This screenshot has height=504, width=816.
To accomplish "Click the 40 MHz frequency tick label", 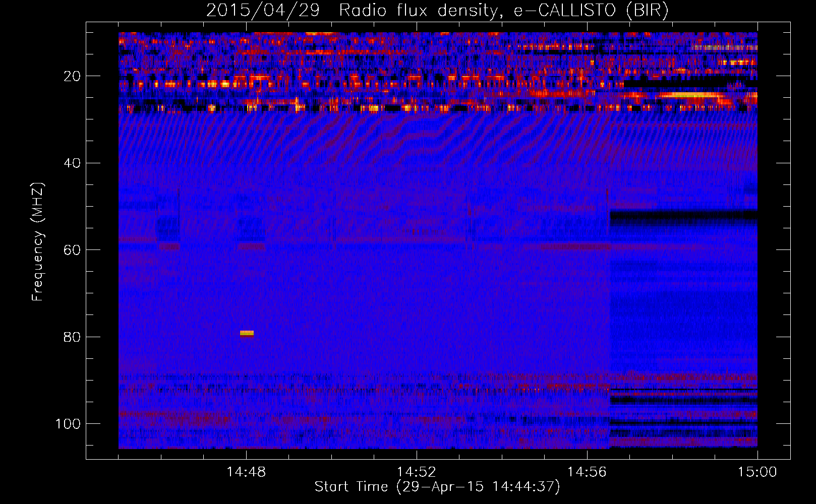I will pos(72,163).
